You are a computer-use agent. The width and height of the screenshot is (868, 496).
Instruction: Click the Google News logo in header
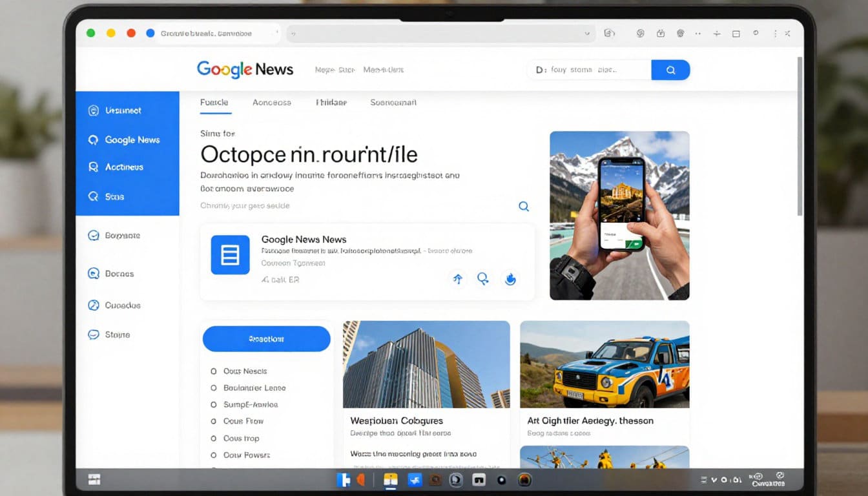(x=245, y=69)
